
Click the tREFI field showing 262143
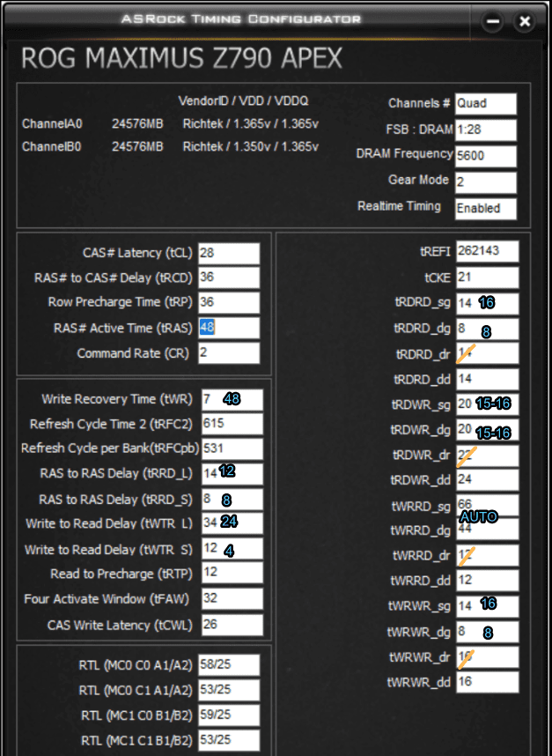point(488,251)
